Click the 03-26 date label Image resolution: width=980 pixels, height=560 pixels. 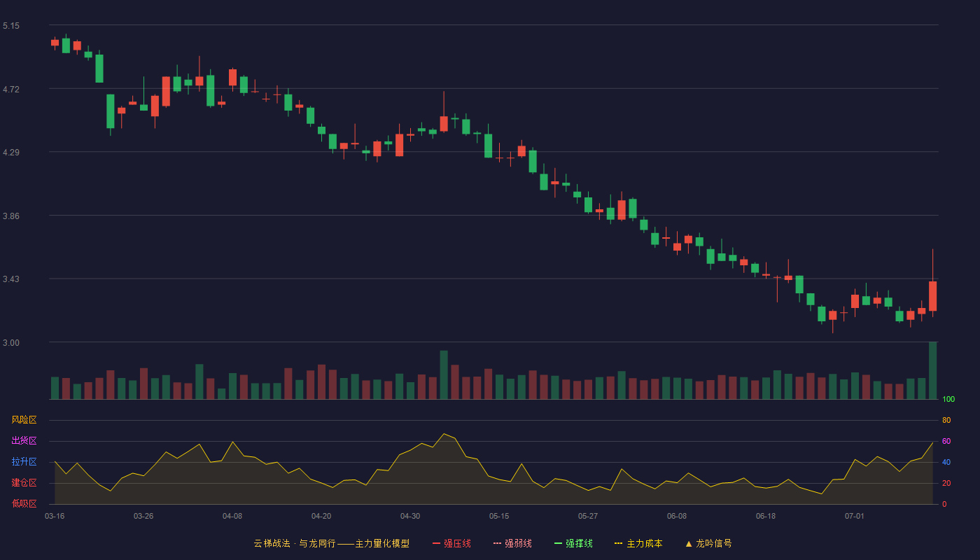click(x=143, y=516)
